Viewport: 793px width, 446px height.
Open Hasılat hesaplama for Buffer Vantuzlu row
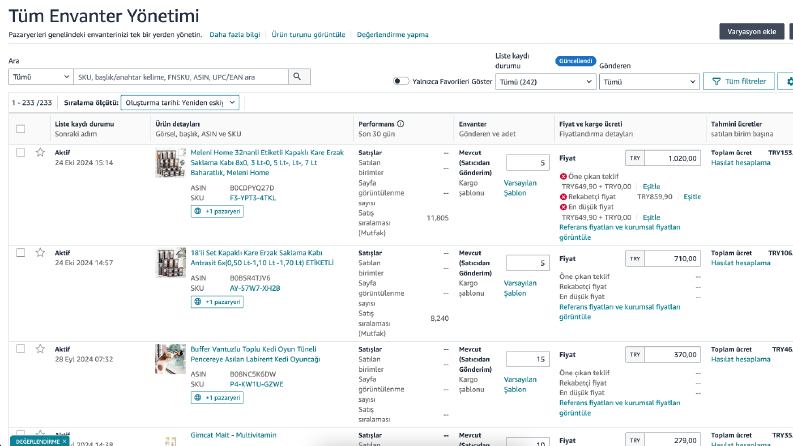pyautogui.click(x=740, y=359)
